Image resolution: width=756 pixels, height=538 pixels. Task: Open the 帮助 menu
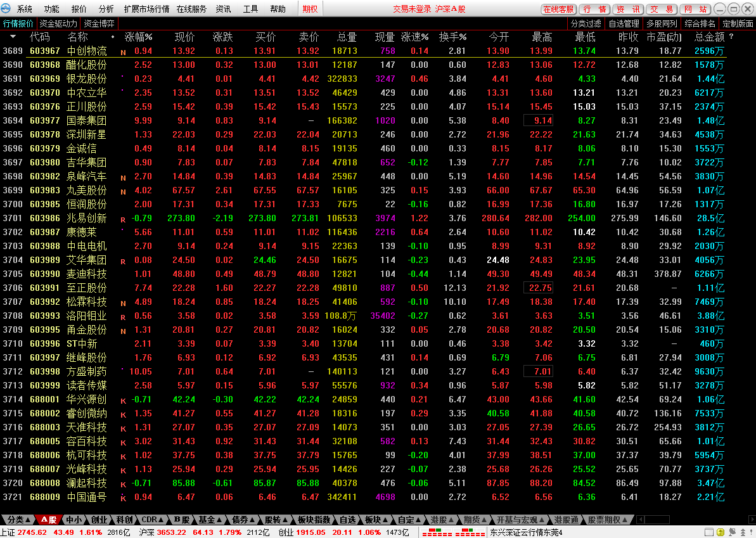click(x=278, y=9)
